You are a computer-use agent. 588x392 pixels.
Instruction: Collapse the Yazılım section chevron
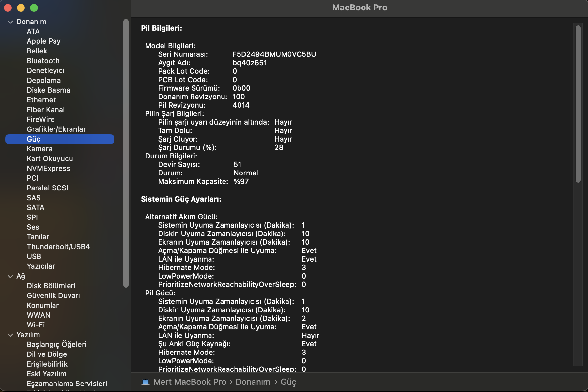[x=10, y=335]
